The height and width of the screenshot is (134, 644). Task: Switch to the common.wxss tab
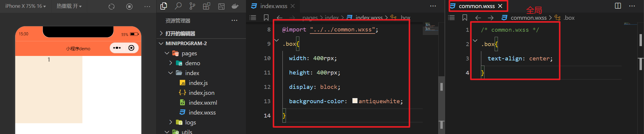pos(476,6)
